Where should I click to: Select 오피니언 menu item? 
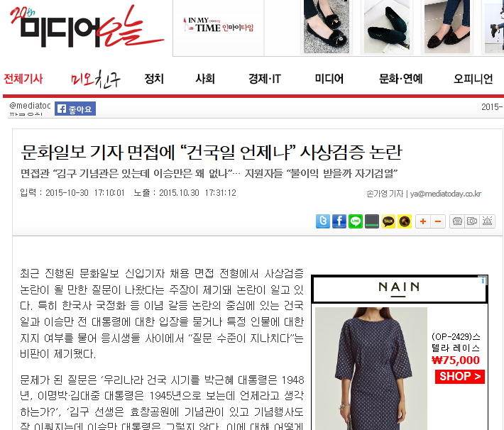point(473,79)
